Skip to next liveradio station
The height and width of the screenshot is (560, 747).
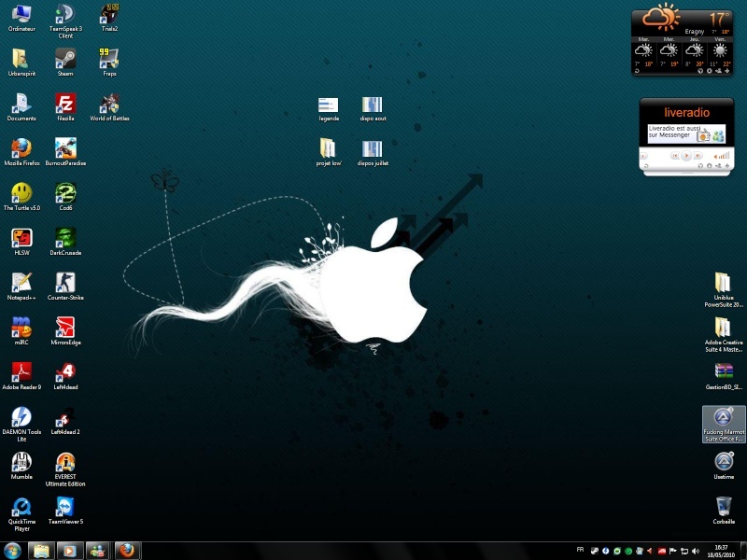point(698,156)
